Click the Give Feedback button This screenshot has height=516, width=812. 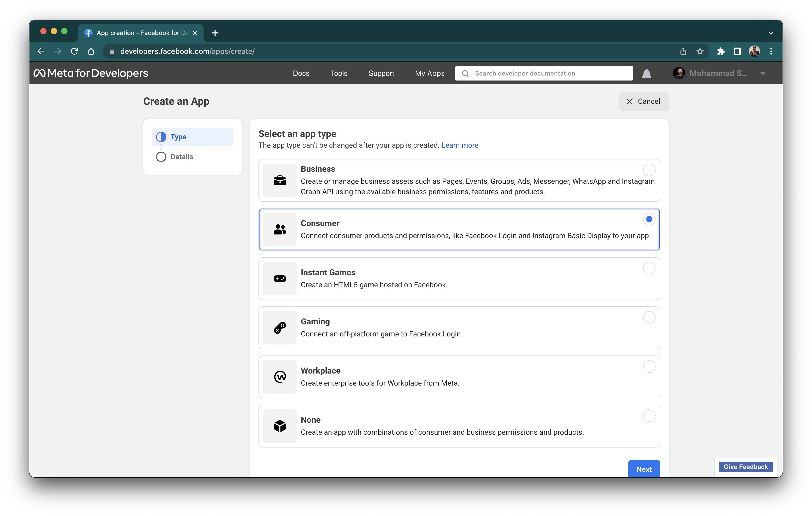746,466
